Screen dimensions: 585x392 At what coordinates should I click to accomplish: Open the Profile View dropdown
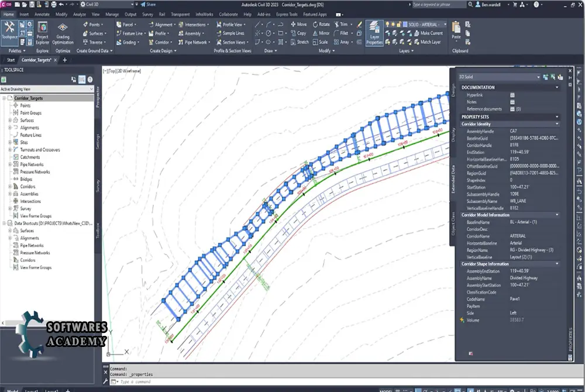231,24
